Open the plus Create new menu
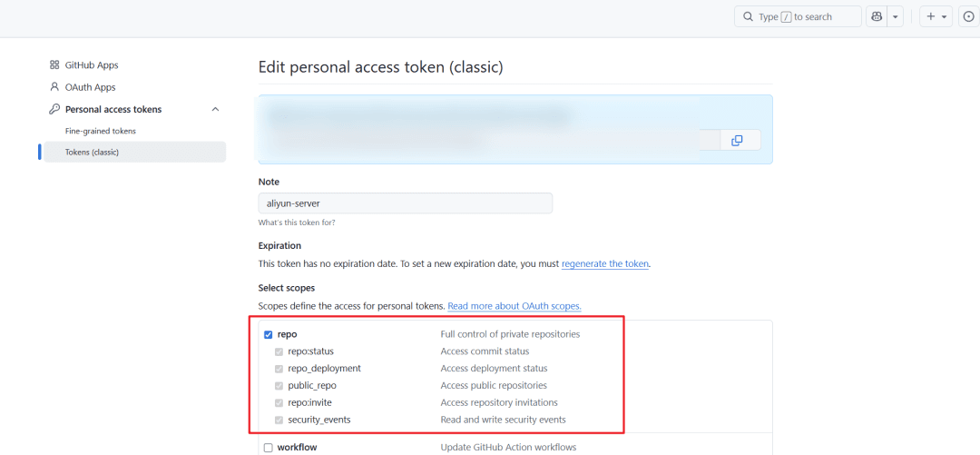The height and width of the screenshot is (455, 980). (x=936, y=16)
